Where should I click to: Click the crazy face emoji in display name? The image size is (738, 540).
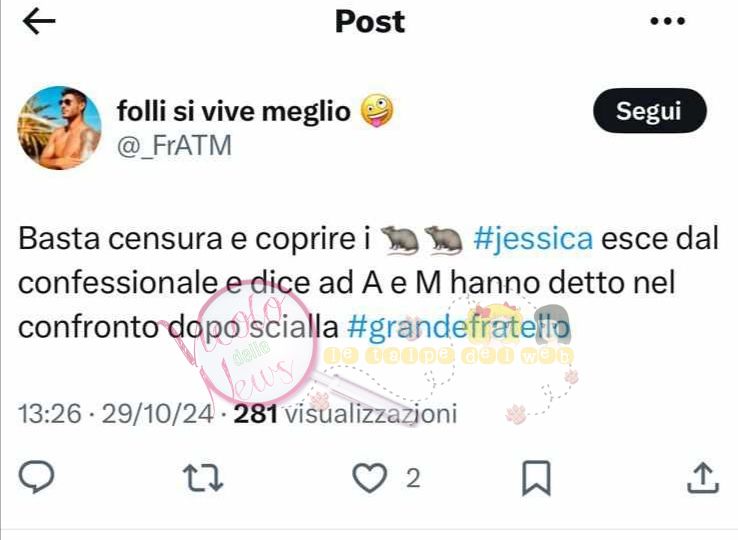pos(377,111)
